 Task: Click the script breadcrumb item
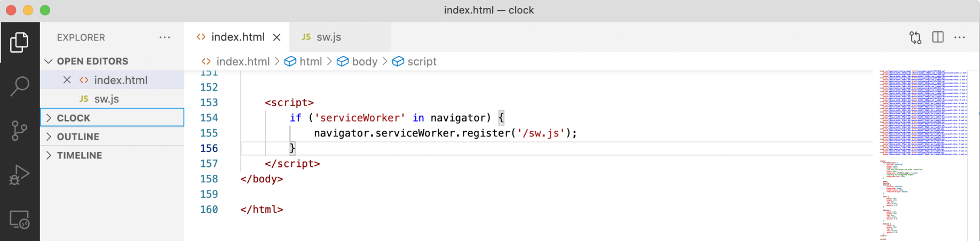pos(422,62)
